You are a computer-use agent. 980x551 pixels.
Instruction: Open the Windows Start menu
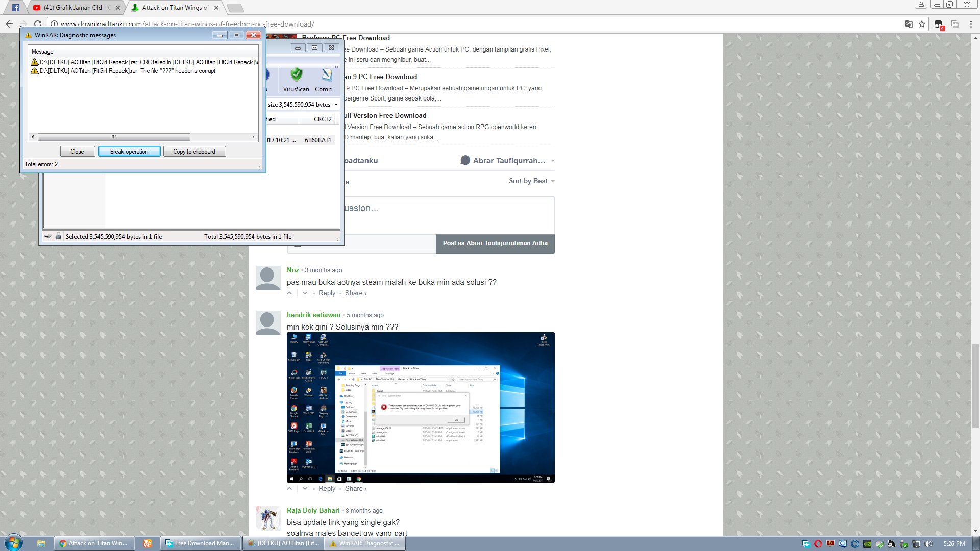[14, 543]
